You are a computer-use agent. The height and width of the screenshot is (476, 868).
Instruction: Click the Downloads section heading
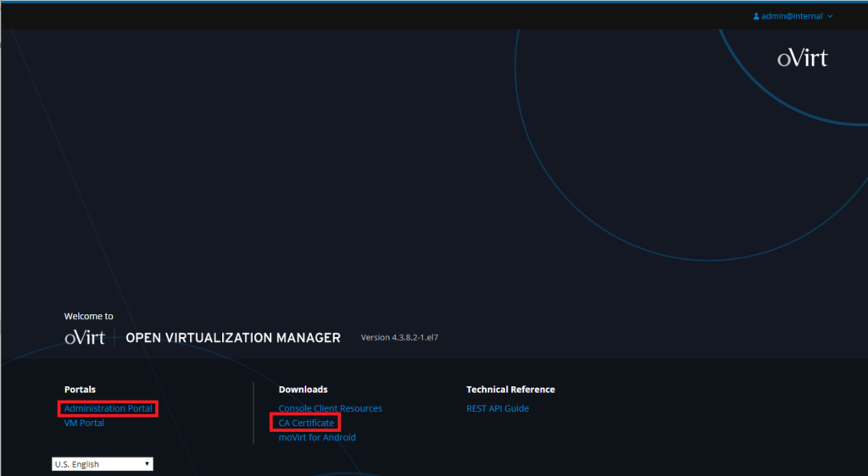[303, 390]
